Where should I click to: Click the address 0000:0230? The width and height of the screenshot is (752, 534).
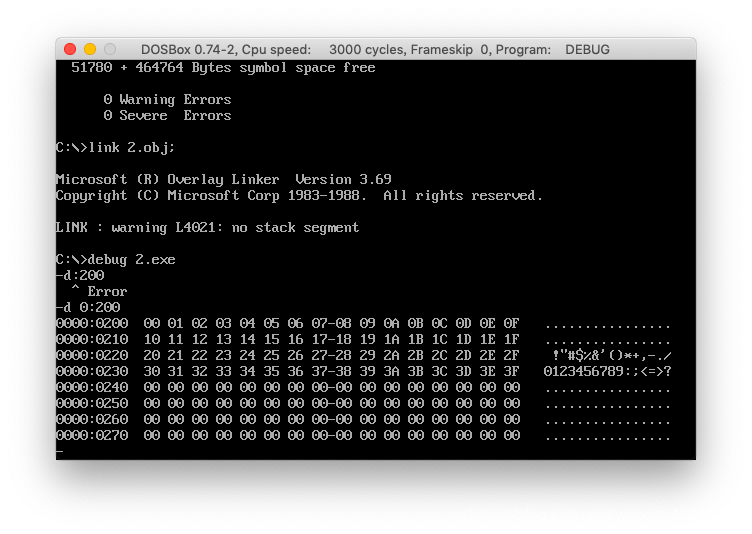pos(92,371)
